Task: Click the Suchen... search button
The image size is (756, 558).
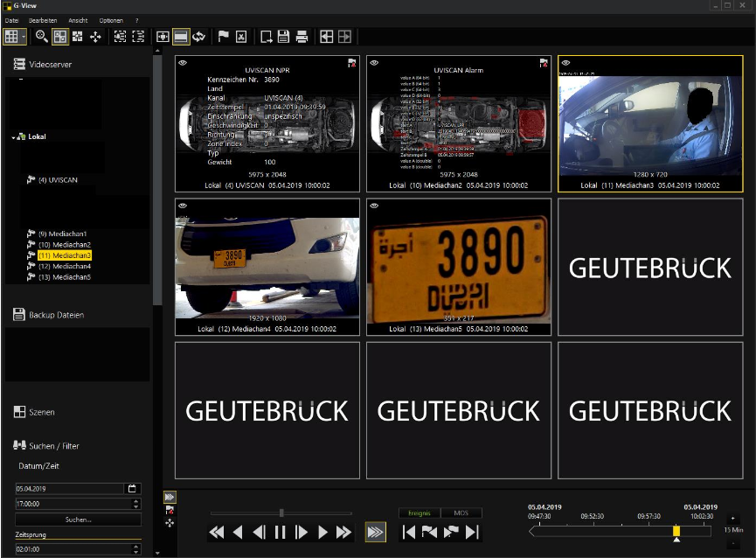Action: (x=78, y=520)
